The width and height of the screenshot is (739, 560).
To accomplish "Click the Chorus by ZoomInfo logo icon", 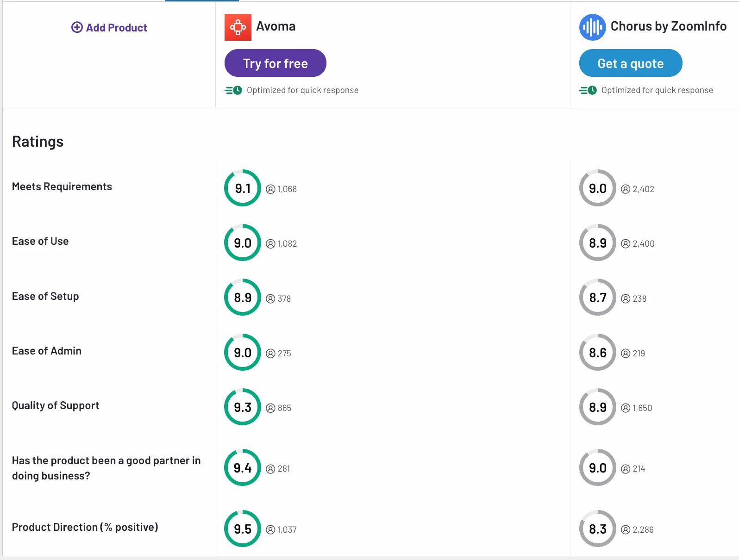I will pos(593,27).
